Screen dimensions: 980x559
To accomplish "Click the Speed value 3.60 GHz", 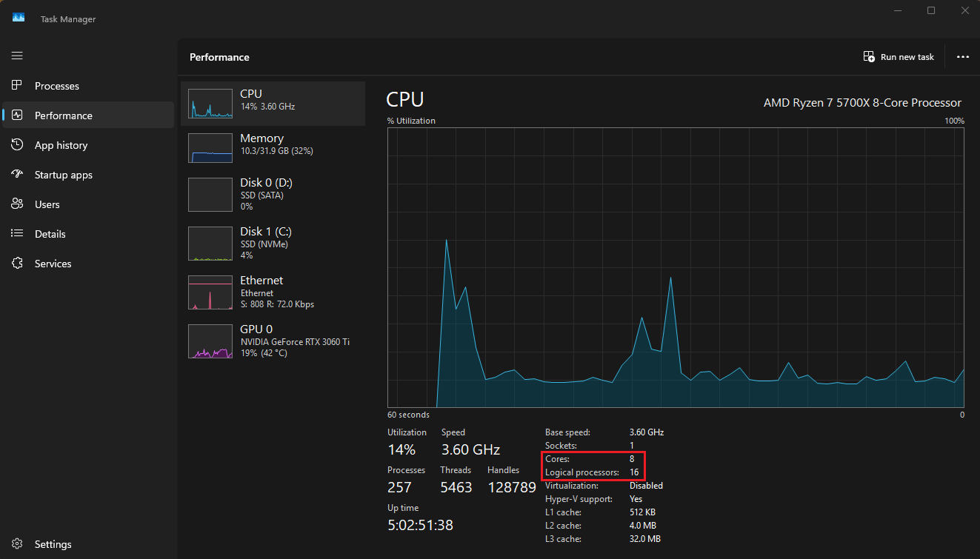I will point(470,449).
